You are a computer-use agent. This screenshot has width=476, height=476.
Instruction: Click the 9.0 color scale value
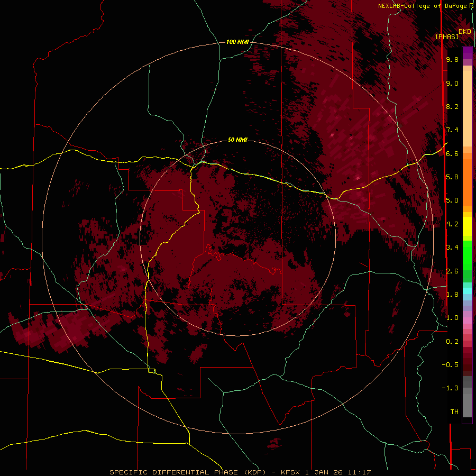452,83
